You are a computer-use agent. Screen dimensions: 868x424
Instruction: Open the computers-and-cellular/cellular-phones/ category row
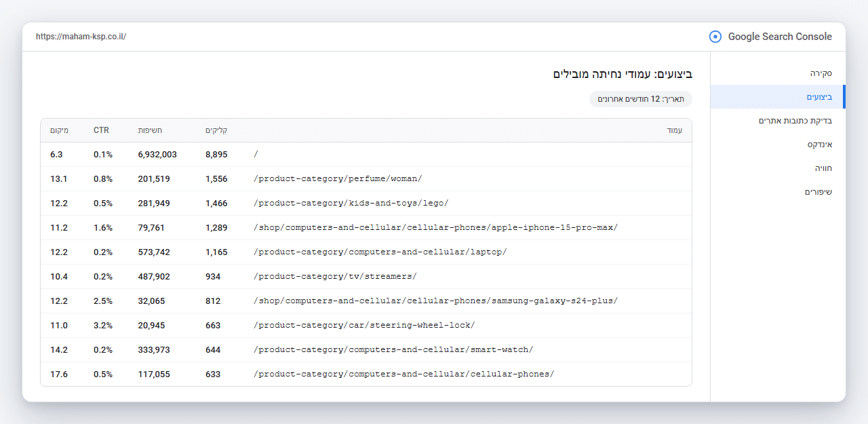point(366,374)
